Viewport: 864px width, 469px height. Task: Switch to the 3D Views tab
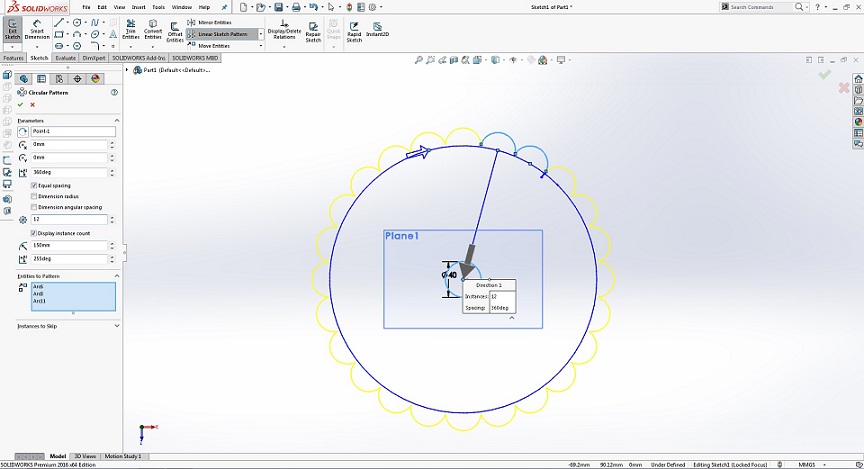[x=85, y=456]
